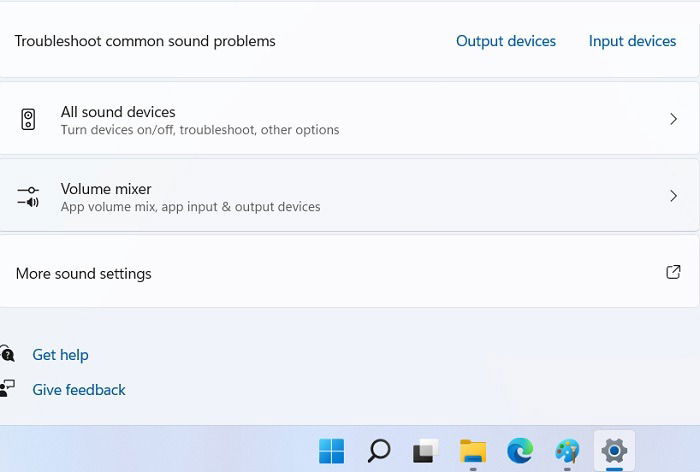The image size is (700, 472).
Task: Open taskbar Search
Action: pyautogui.click(x=379, y=451)
